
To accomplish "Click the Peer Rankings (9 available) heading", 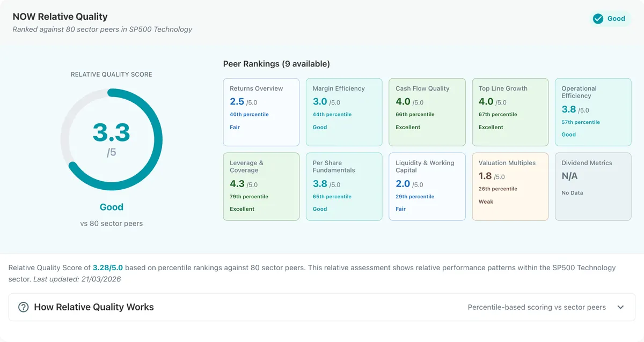I will click(276, 64).
